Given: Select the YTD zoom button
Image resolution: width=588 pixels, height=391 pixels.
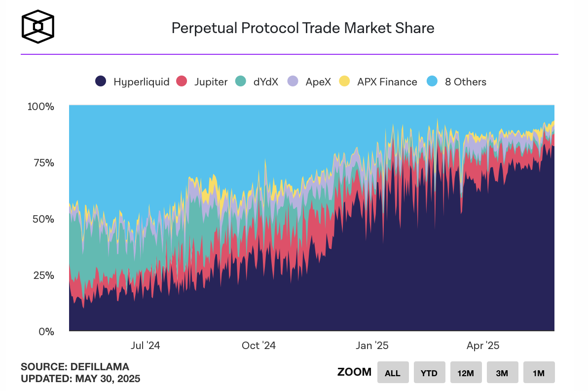Looking at the screenshot, I should [x=429, y=372].
